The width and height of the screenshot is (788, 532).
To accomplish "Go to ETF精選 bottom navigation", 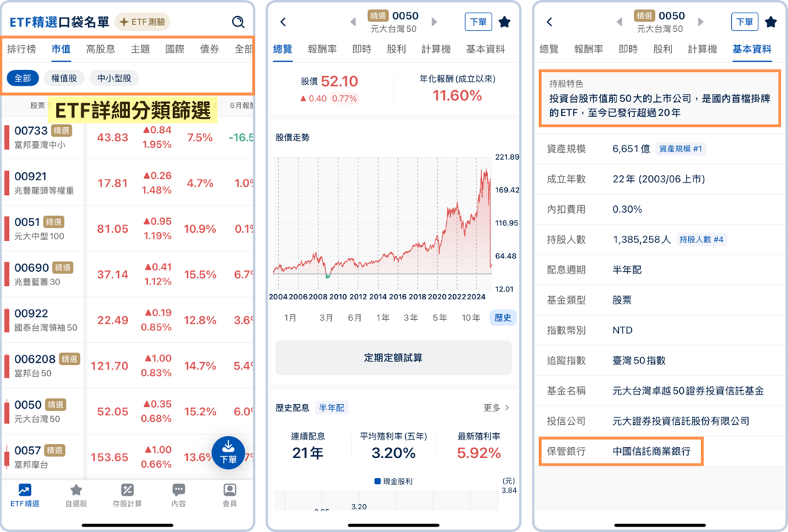I will tap(24, 495).
